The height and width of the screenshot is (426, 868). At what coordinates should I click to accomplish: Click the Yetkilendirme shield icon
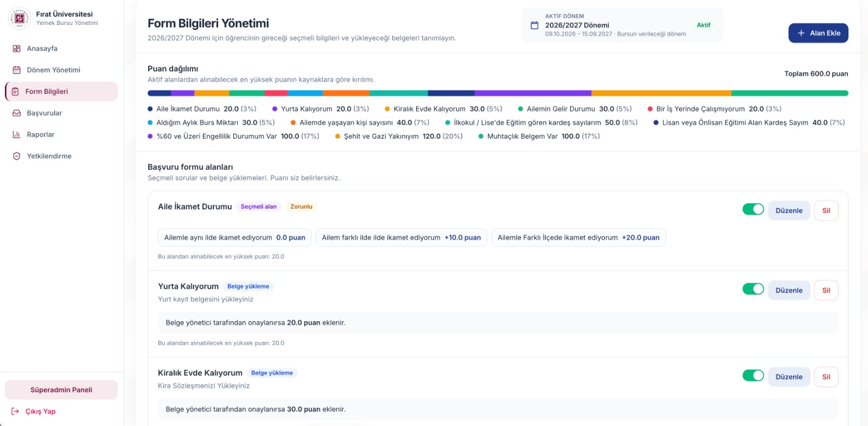16,156
